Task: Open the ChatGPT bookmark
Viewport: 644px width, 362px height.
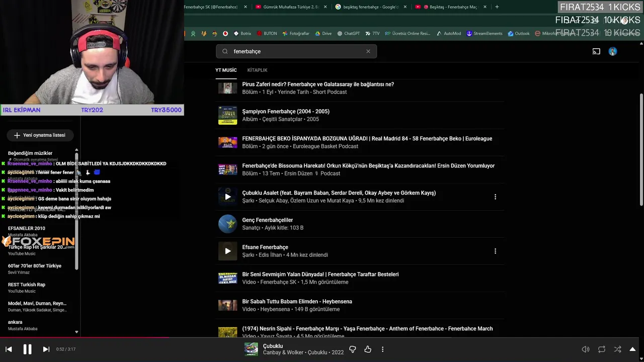Action: (x=348, y=34)
